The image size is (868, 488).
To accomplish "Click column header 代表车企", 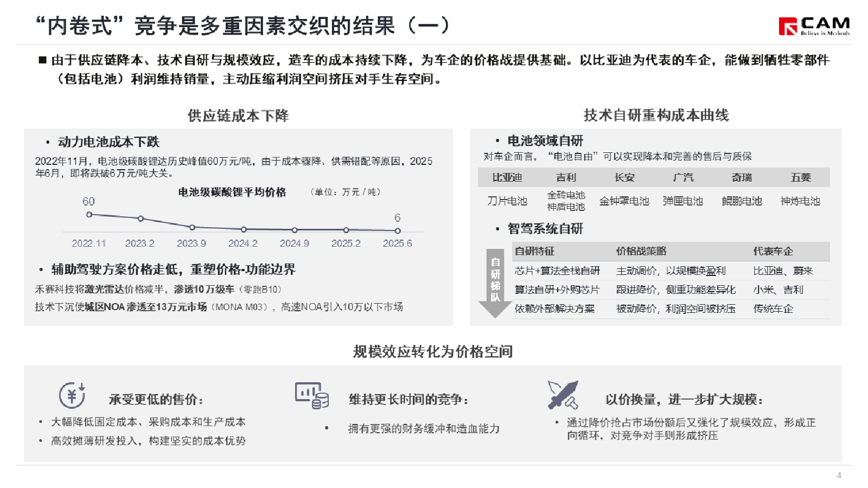I will click(x=773, y=252).
